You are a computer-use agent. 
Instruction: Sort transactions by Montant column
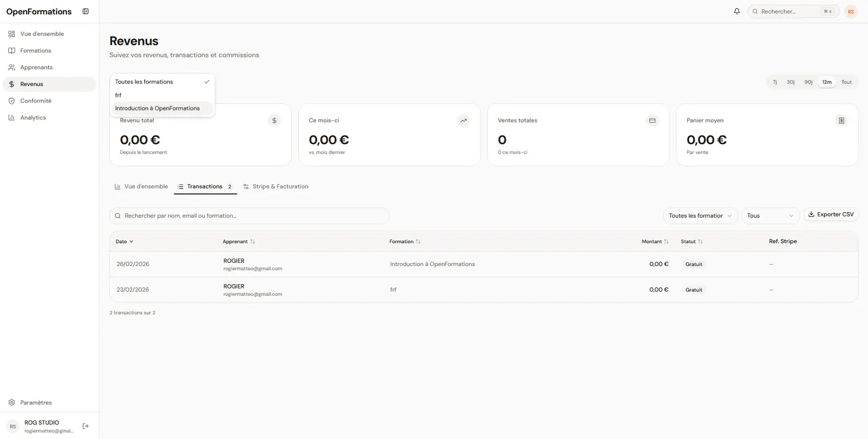tap(655, 241)
